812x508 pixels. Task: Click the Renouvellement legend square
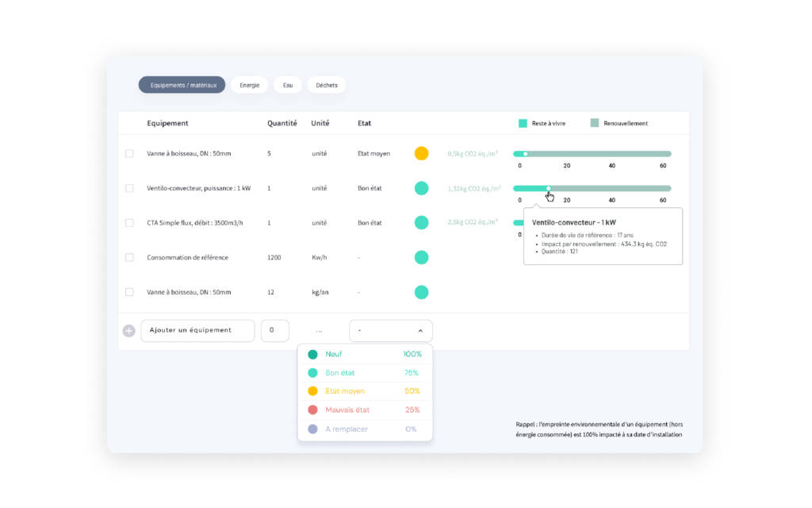coord(595,123)
